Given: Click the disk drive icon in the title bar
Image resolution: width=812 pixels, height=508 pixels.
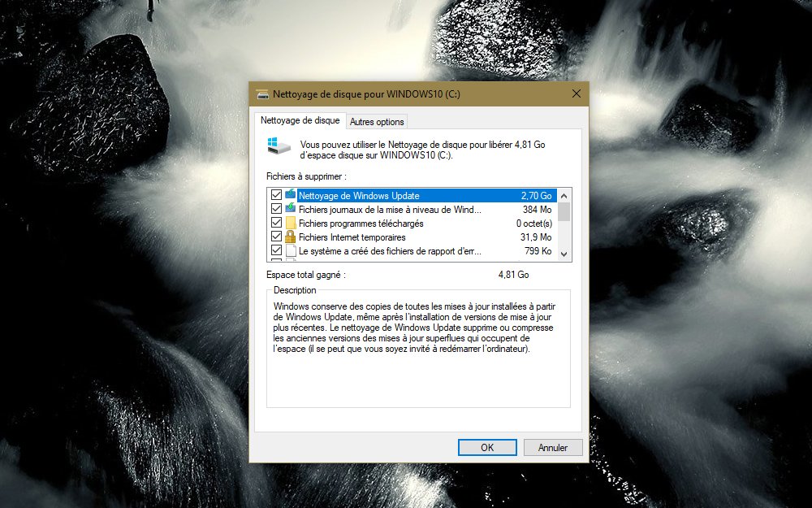Looking at the screenshot, I should click(262, 93).
